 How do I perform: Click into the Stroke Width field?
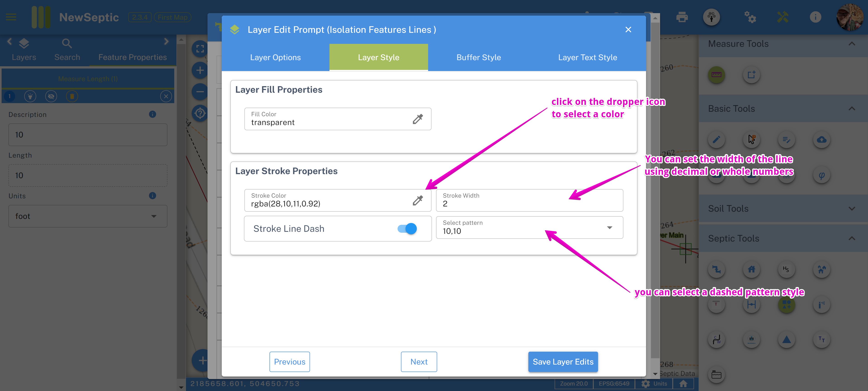tap(529, 200)
